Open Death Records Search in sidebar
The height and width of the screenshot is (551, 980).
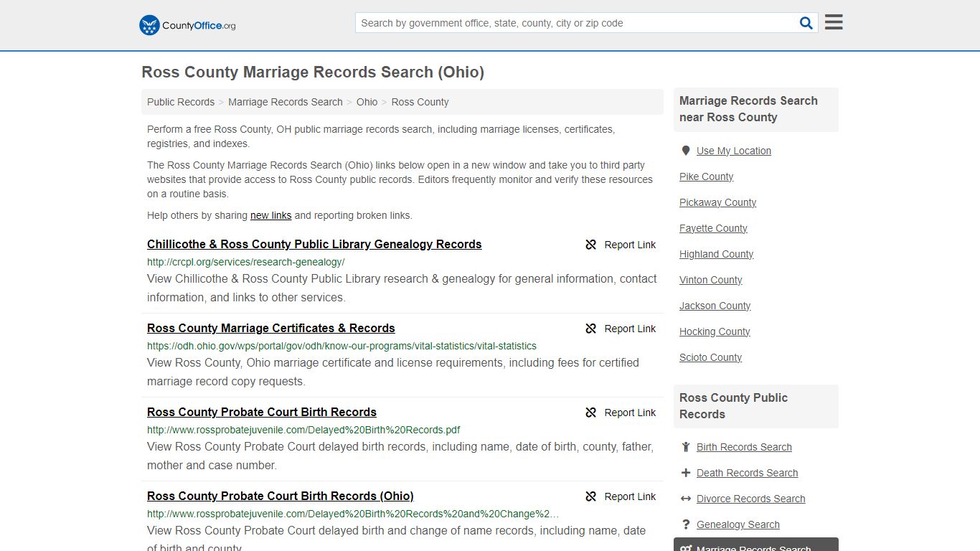point(747,473)
